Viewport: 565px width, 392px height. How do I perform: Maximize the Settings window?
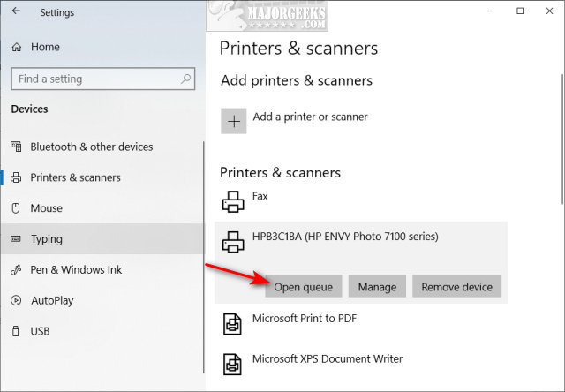520,11
